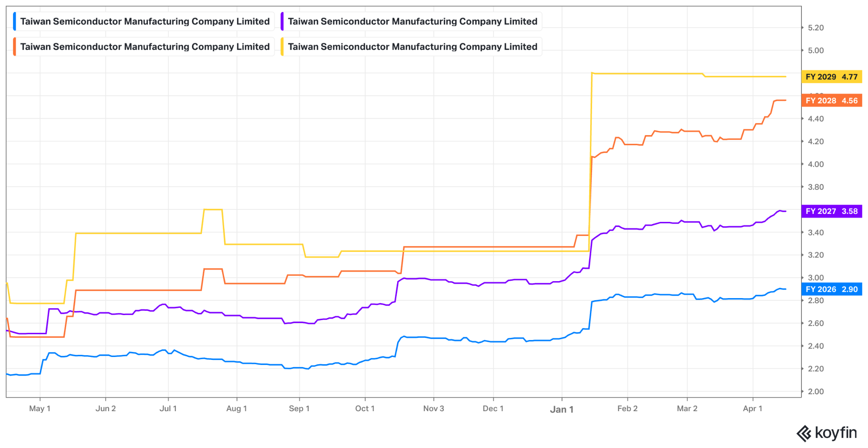Click the 2.00 price axis label

tap(816, 392)
